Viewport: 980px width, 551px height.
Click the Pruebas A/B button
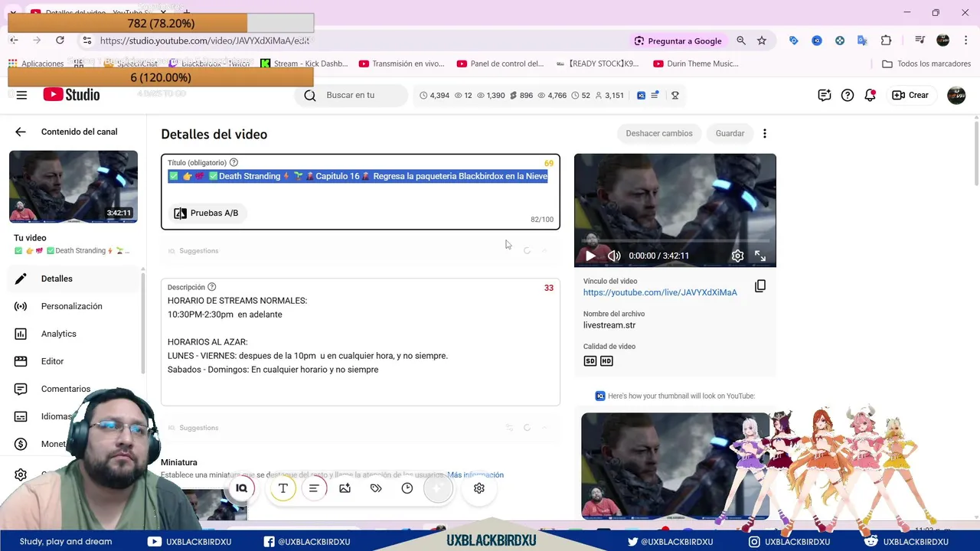(206, 213)
